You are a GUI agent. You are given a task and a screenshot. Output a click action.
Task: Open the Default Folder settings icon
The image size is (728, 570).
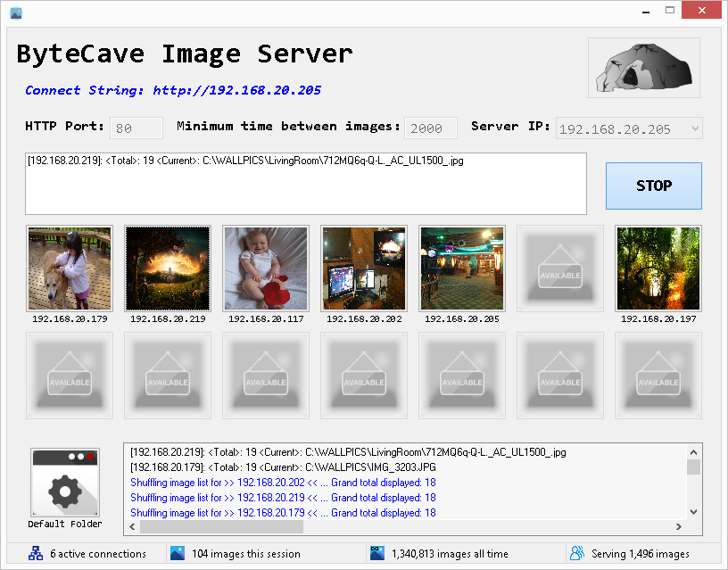pyautogui.click(x=65, y=483)
